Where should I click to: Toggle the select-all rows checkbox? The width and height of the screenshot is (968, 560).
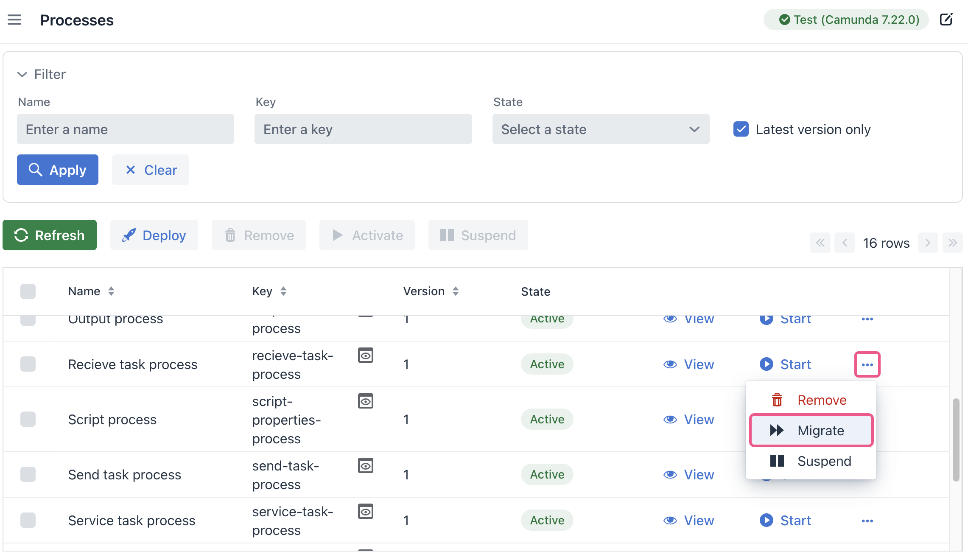click(x=28, y=291)
